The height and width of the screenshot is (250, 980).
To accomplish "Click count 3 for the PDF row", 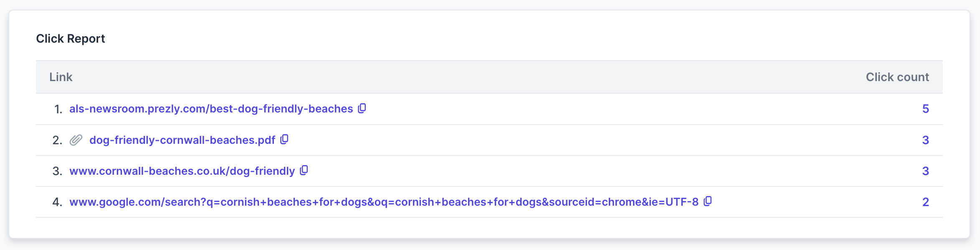I will click(x=925, y=140).
